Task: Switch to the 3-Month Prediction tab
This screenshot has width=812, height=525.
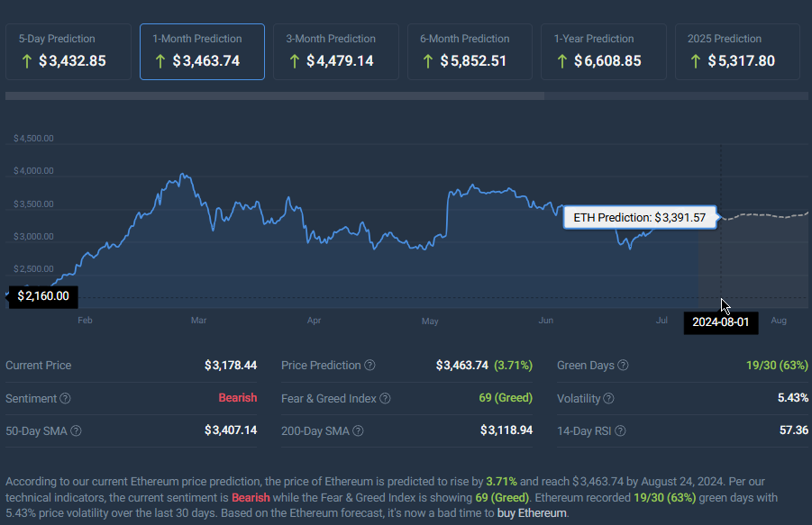Action: tap(336, 51)
